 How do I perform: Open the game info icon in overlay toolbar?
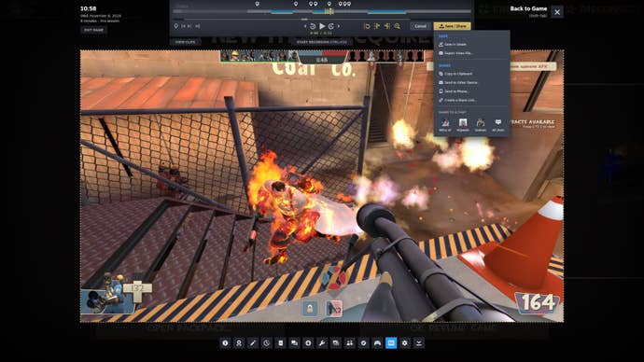coord(225,342)
